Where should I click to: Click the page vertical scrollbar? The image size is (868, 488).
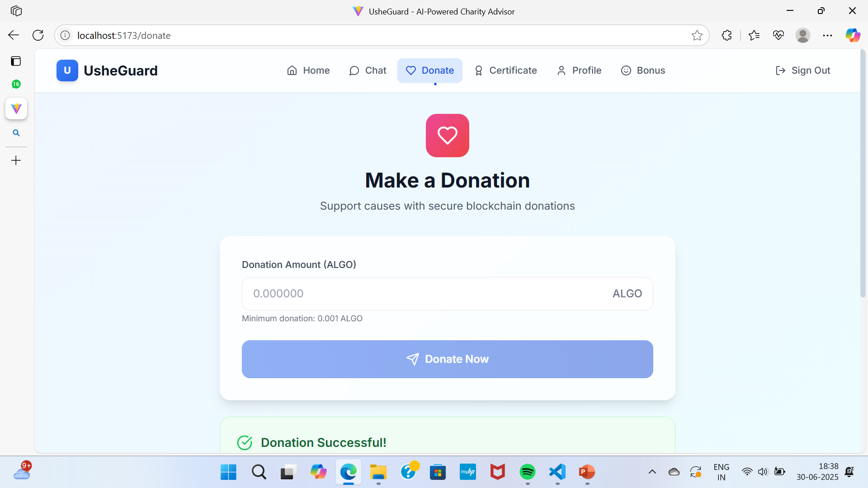pos(863,174)
